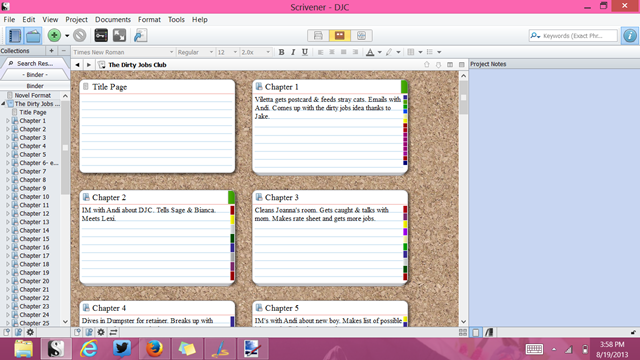Select Chapter 12 in binder

34,213
